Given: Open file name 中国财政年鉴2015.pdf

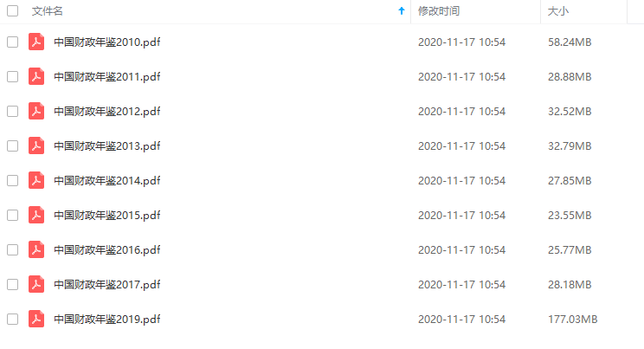Looking at the screenshot, I should pos(107,215).
